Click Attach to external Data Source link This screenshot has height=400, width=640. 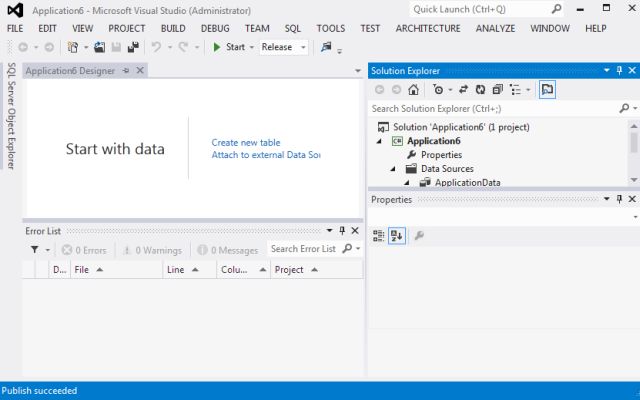(x=266, y=155)
